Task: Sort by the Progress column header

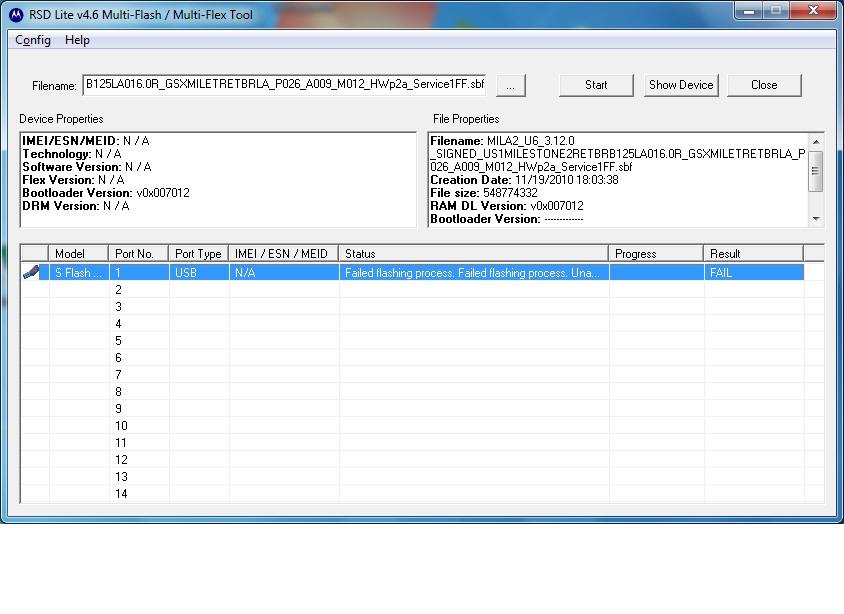Action: [656, 253]
